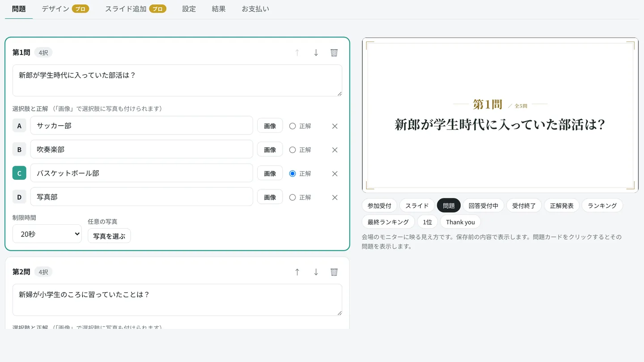Go to the 設定 tab
The width and height of the screenshot is (644, 362).
point(189,9)
